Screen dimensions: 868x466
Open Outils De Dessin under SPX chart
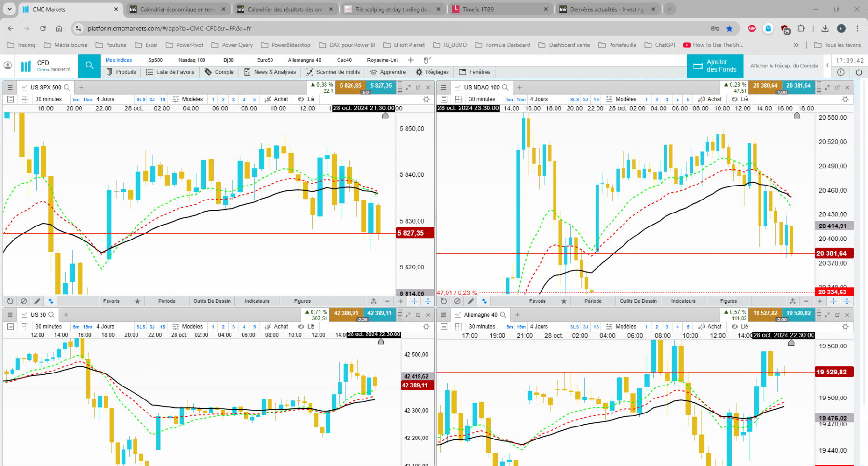[212, 301]
